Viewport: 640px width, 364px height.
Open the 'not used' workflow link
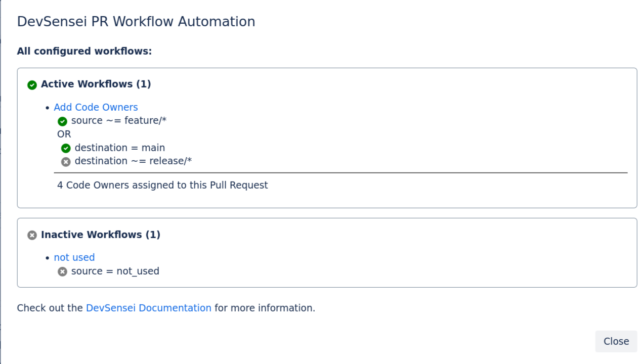[x=74, y=257]
